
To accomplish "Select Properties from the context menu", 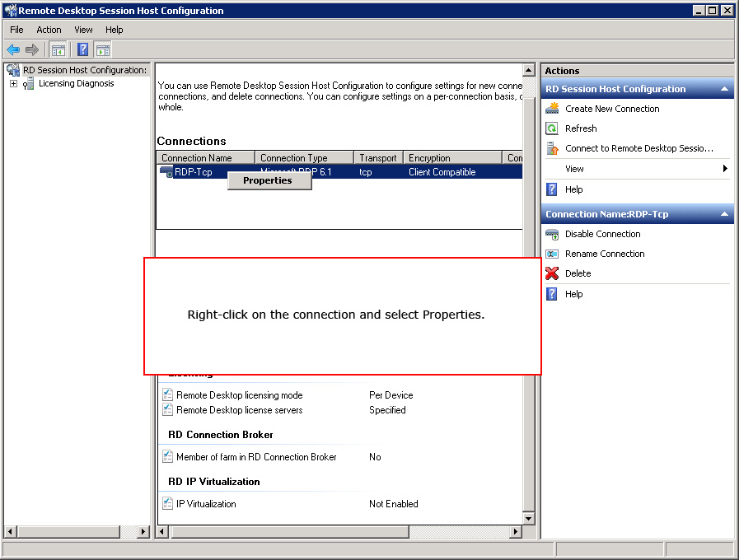I will pos(269,181).
